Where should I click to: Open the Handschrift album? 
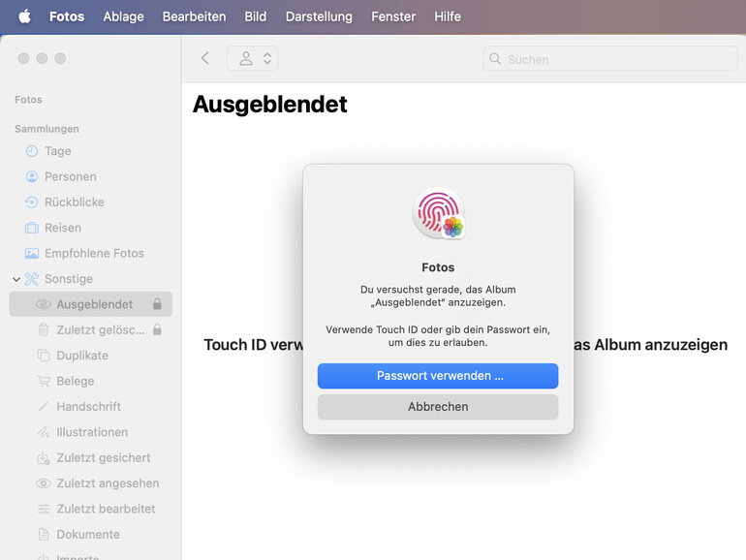(x=90, y=407)
